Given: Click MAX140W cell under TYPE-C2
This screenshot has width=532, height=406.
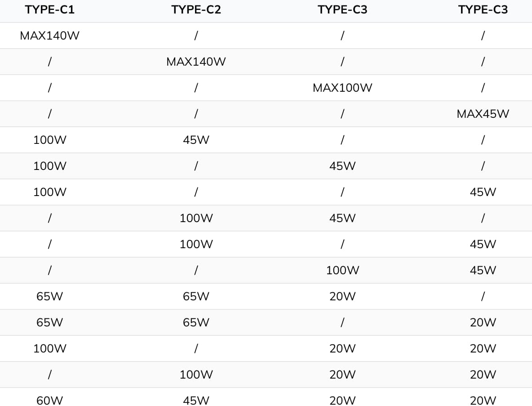Looking at the screenshot, I should coord(196,62).
